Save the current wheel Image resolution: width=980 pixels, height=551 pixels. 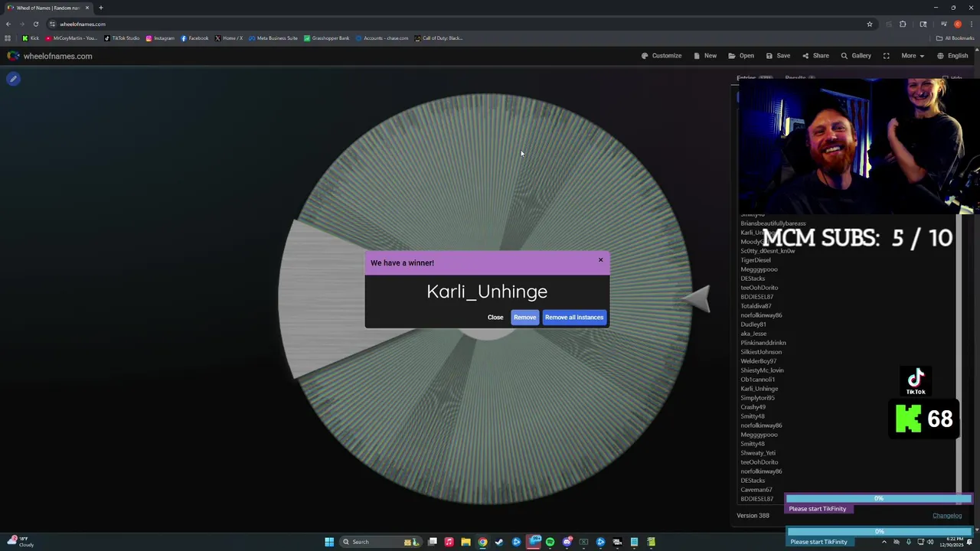point(778,56)
